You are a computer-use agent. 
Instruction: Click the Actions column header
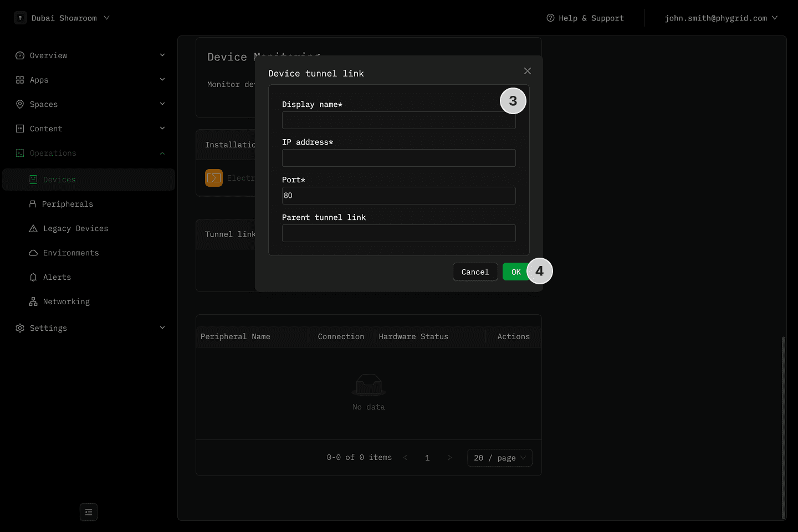513,336
